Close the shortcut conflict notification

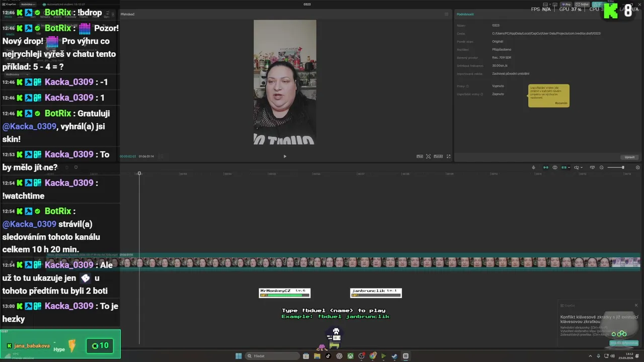point(636,305)
